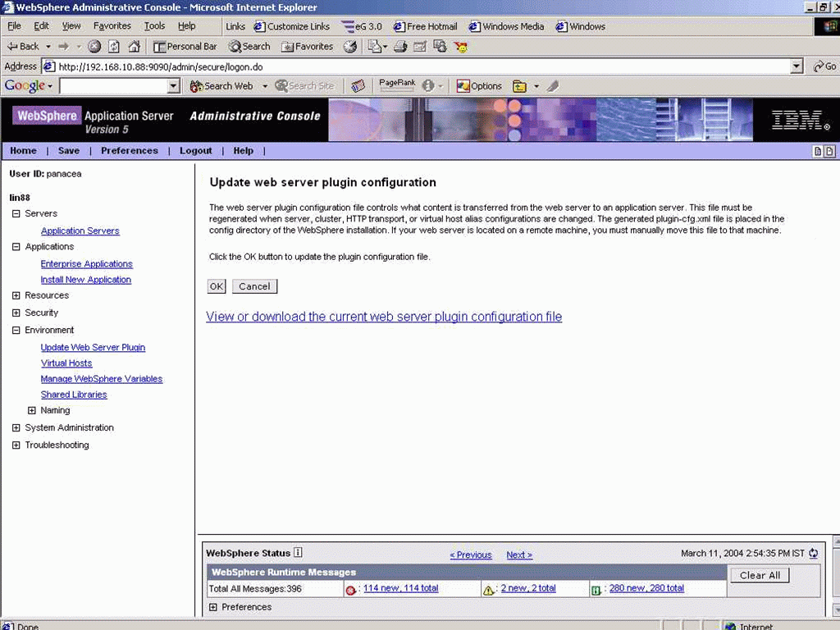Expand the Troubleshooting tree node
This screenshot has width=840, height=630.
[x=16, y=445]
